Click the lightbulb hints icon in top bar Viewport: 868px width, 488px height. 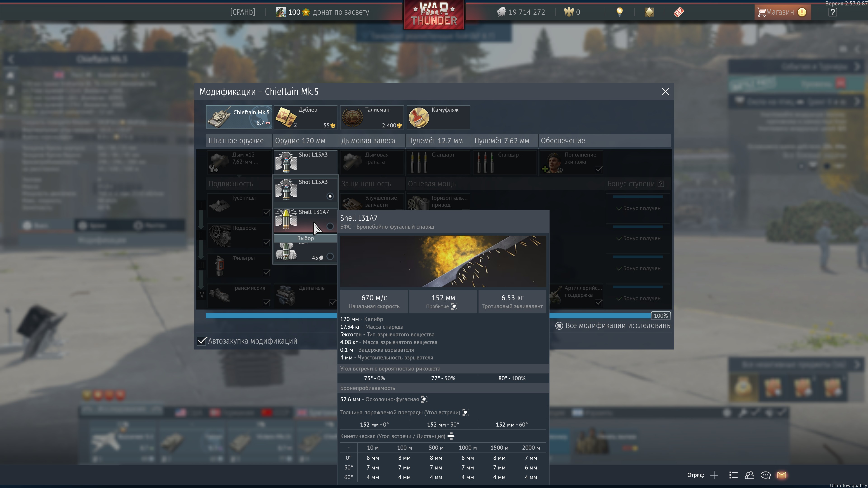tap(619, 12)
